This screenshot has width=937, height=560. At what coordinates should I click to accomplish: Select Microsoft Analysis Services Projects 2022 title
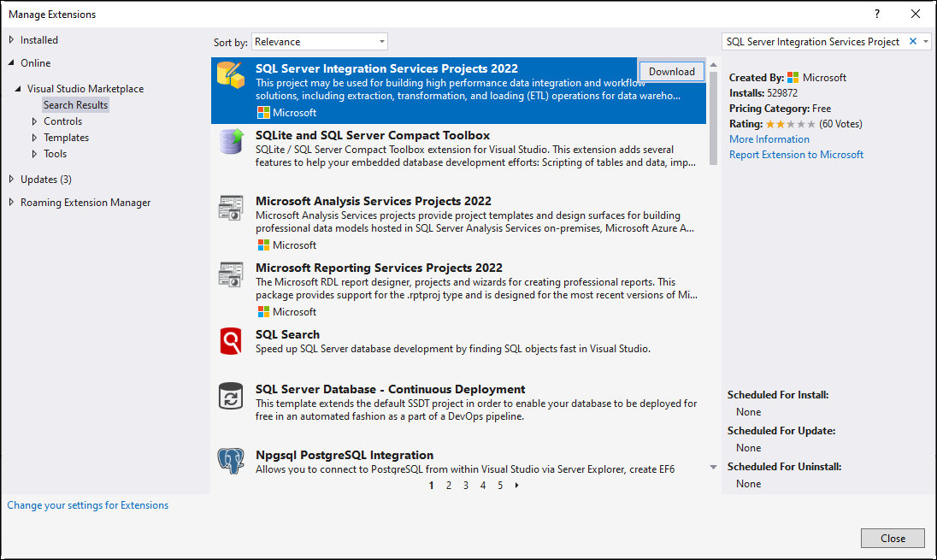tap(374, 202)
